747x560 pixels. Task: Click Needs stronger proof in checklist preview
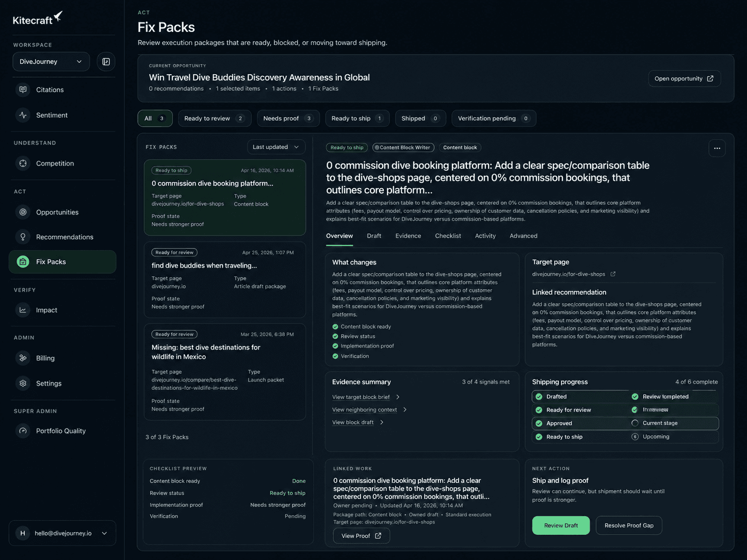click(x=278, y=505)
